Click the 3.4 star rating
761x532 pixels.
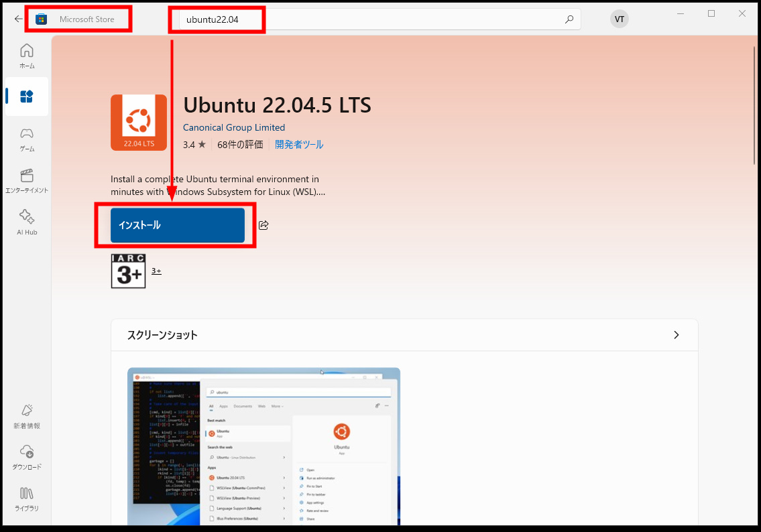coord(194,145)
